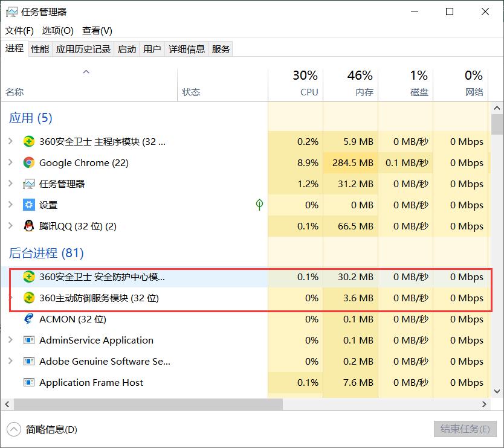Click the 任务管理器 app icon in the list
504x448 pixels.
click(x=28, y=184)
